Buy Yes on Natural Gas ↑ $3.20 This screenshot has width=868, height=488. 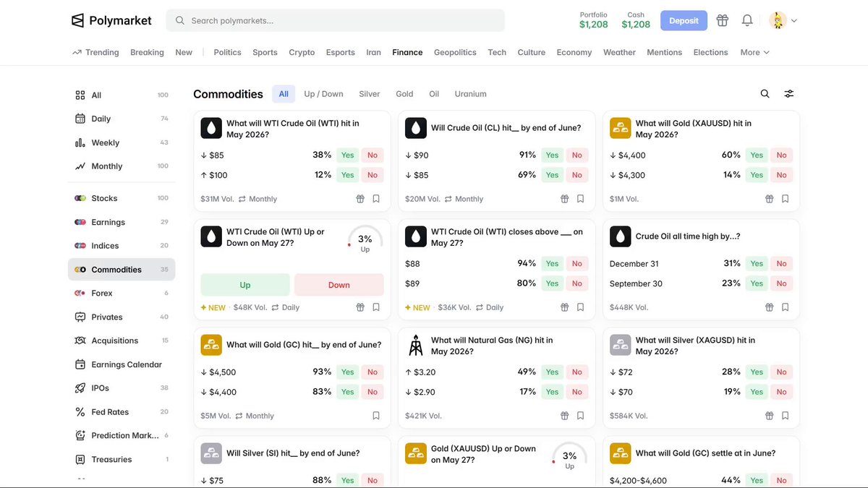[x=552, y=372]
